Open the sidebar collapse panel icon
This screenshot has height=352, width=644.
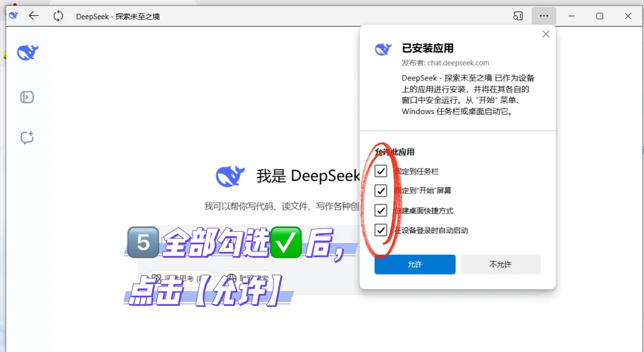click(27, 97)
